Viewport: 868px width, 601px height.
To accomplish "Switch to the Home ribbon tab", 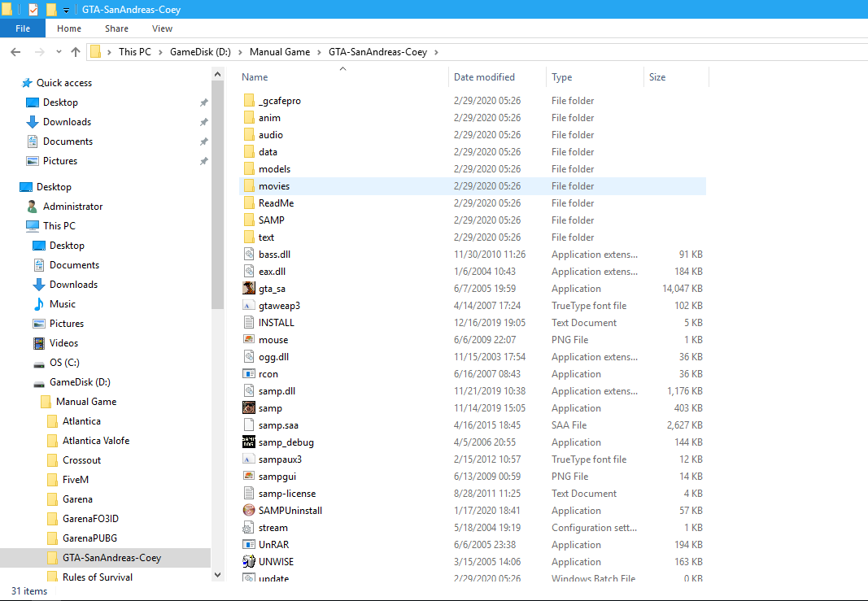I will pyautogui.click(x=68, y=28).
